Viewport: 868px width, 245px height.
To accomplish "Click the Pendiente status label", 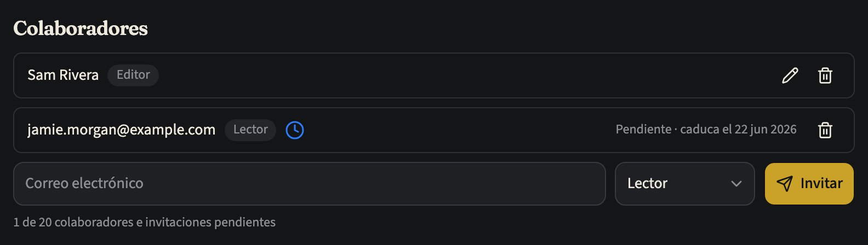I will (x=643, y=129).
